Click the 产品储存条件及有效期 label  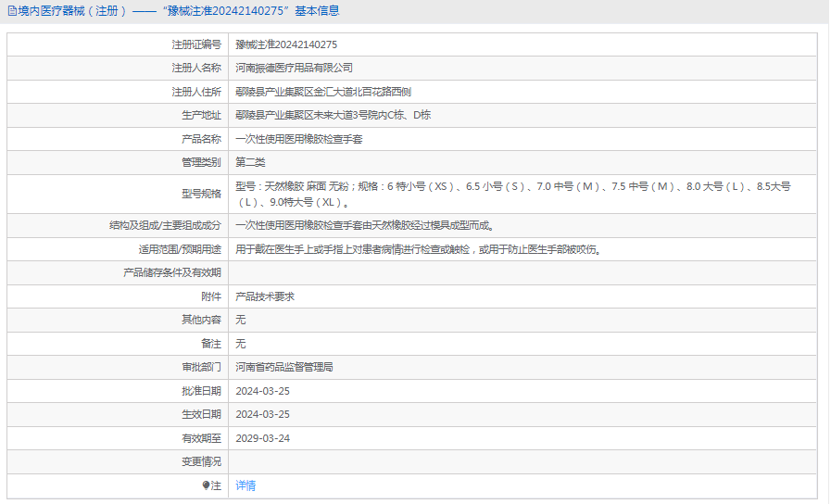[171, 272]
